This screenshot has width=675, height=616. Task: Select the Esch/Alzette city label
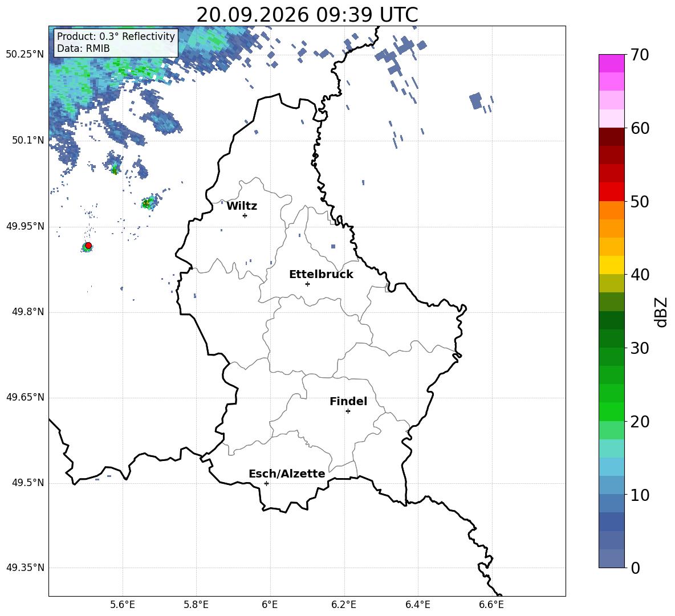tap(287, 474)
